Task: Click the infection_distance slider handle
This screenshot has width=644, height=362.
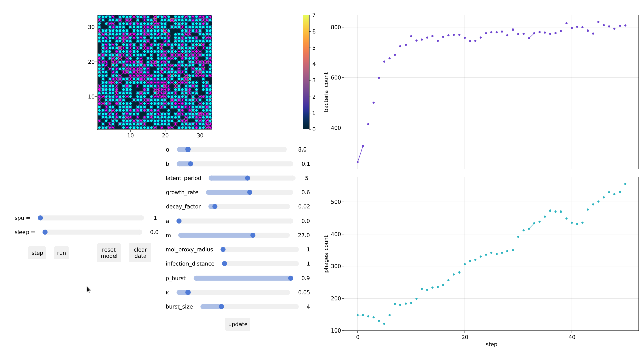Action: (x=225, y=264)
